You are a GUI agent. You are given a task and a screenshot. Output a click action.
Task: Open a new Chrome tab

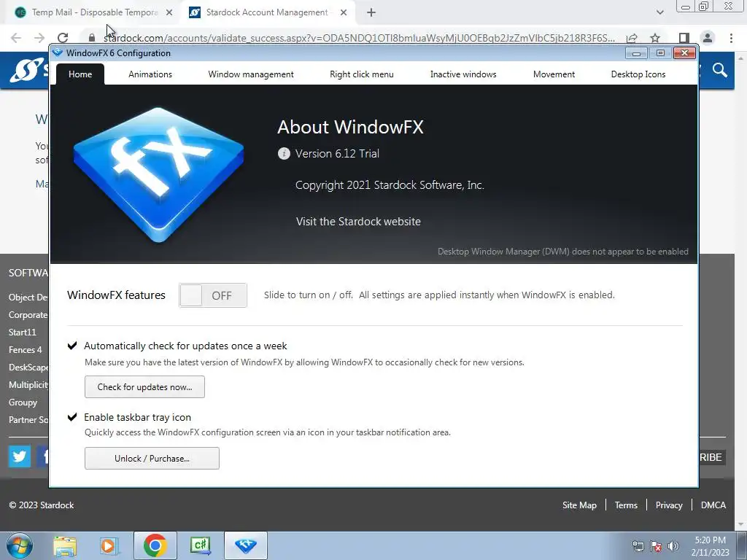click(x=371, y=13)
